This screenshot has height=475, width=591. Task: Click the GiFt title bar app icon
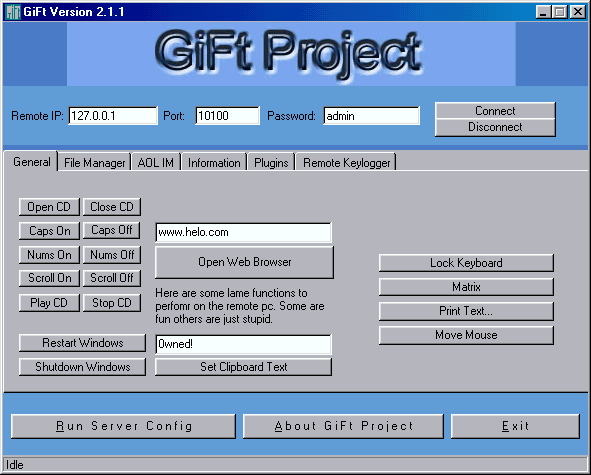(x=13, y=12)
